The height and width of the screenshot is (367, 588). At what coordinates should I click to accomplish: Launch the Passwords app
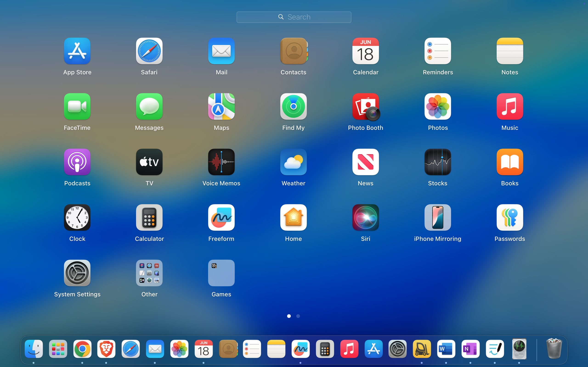click(x=509, y=217)
